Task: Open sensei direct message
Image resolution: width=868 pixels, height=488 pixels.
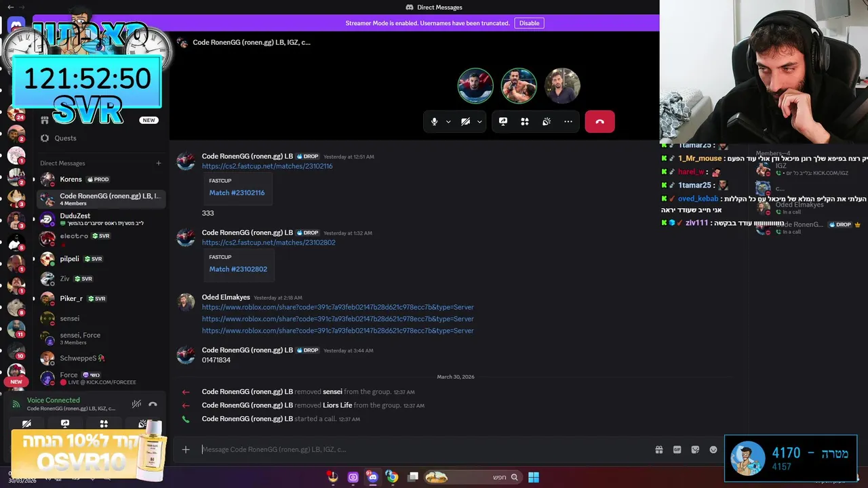Action: 101,319
